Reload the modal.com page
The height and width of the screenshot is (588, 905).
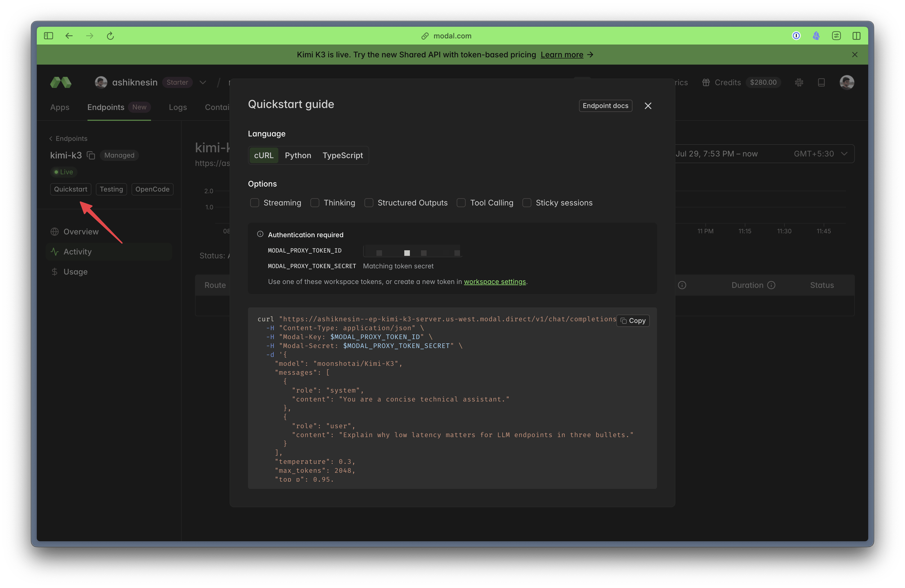click(110, 36)
